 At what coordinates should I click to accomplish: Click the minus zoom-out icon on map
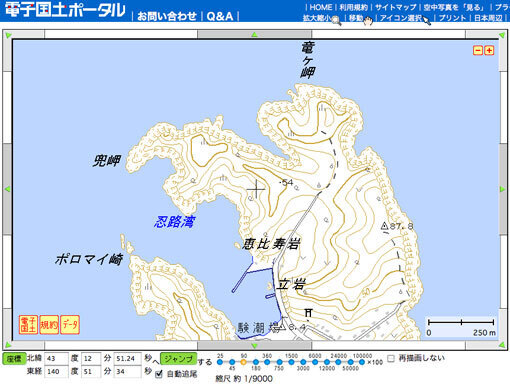click(x=478, y=50)
